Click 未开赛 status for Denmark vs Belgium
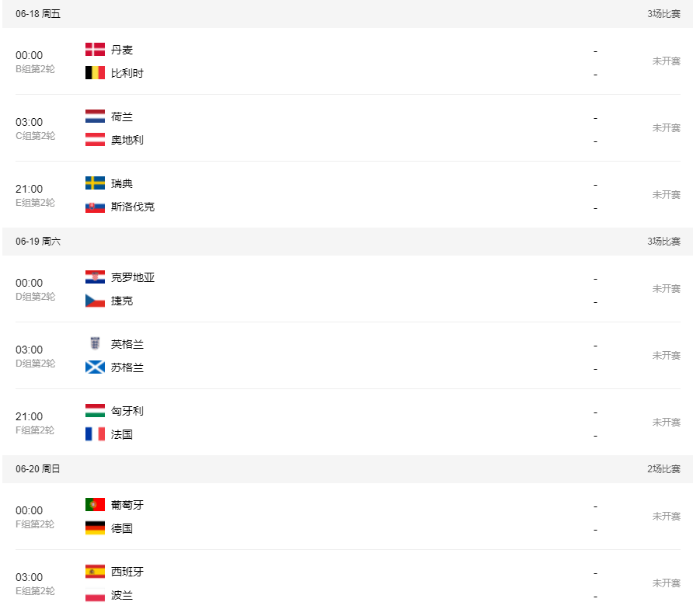Image resolution: width=693 pixels, height=616 pixels. point(666,61)
